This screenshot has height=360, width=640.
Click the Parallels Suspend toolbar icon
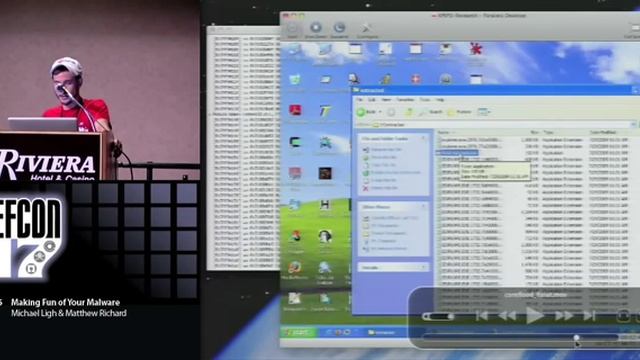pyautogui.click(x=339, y=28)
